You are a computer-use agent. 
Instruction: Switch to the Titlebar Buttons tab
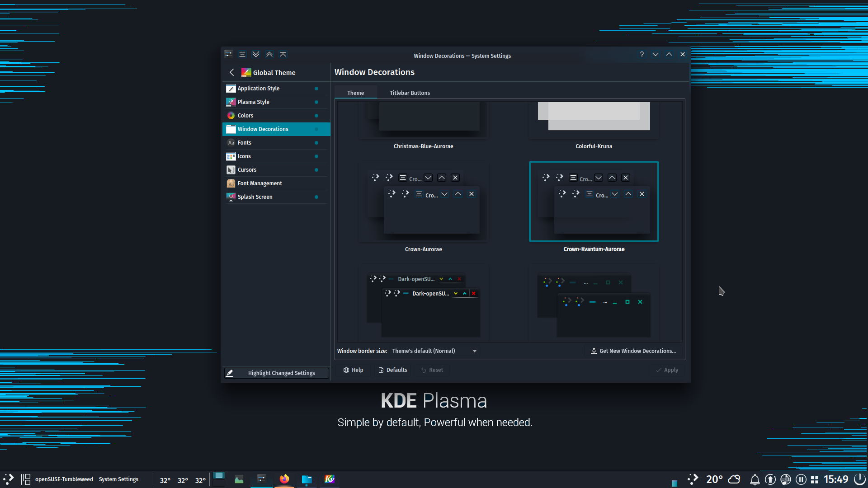410,93
